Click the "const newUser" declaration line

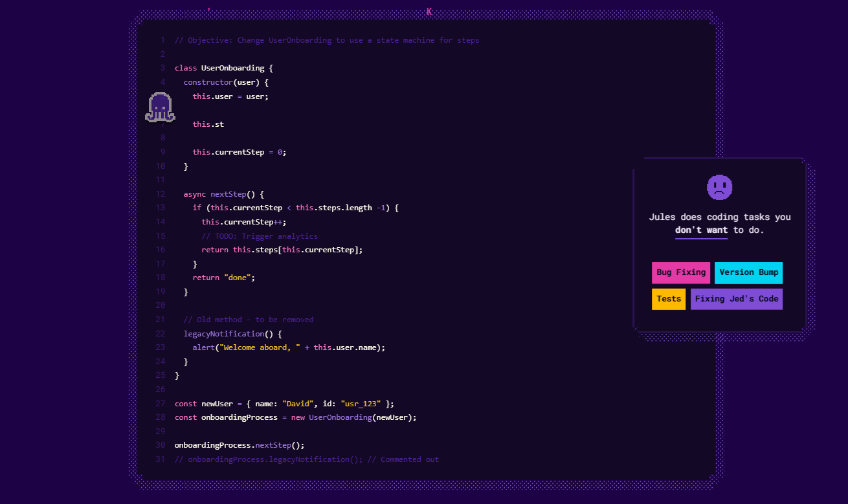(284, 404)
